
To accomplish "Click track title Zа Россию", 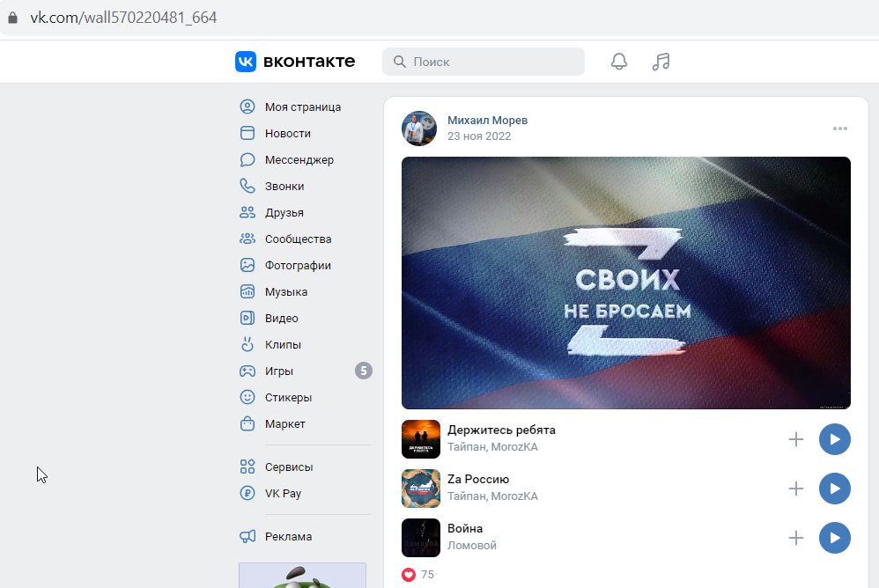I will coord(478,480).
